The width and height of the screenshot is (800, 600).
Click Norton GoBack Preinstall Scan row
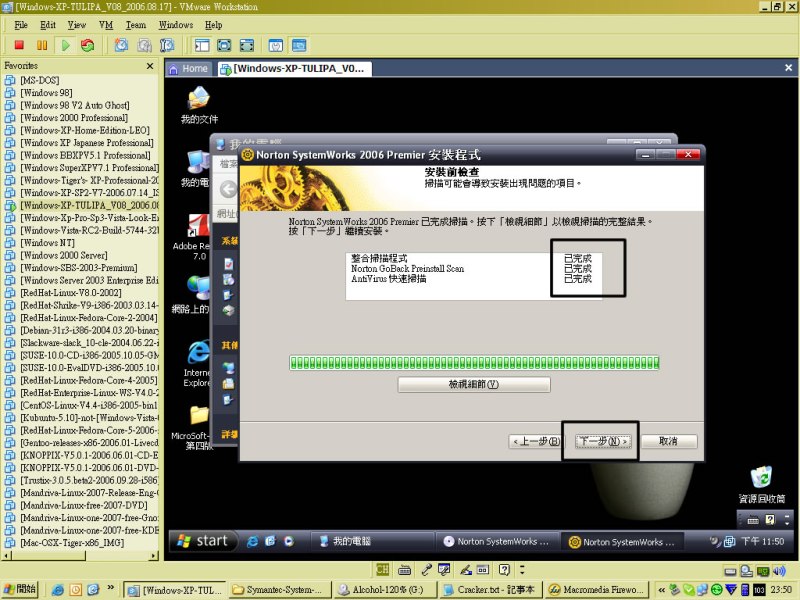tap(471, 268)
